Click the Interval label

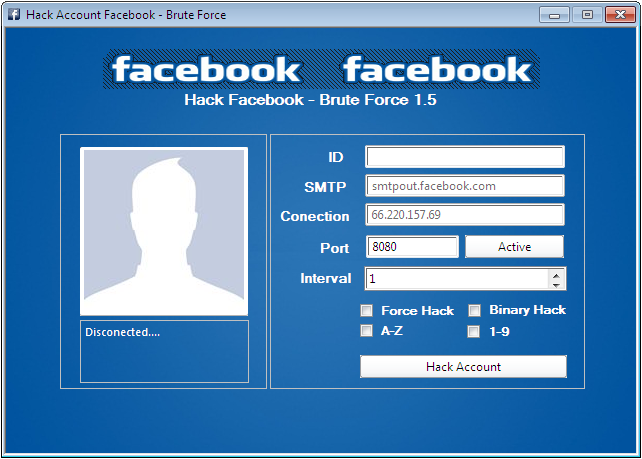[x=326, y=278]
